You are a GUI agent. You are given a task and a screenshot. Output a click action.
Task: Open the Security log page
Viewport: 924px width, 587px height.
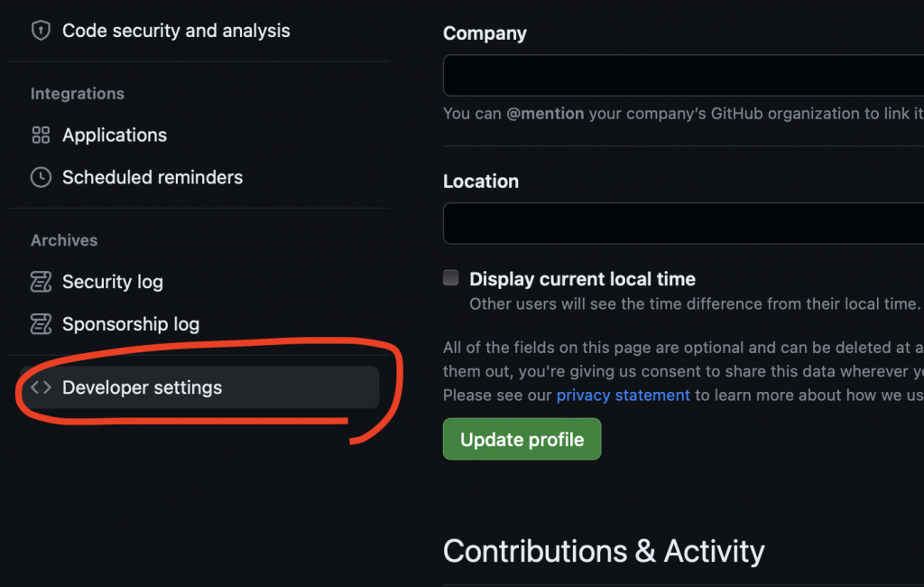[113, 282]
